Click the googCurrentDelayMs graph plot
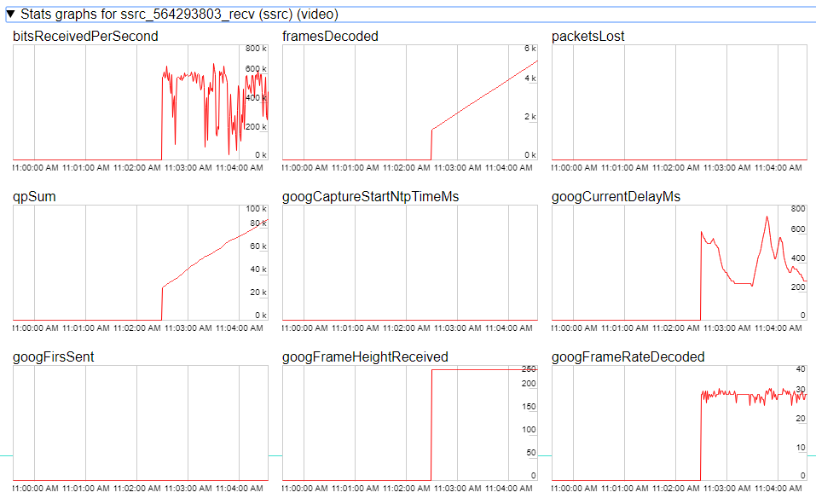 pyautogui.click(x=679, y=263)
